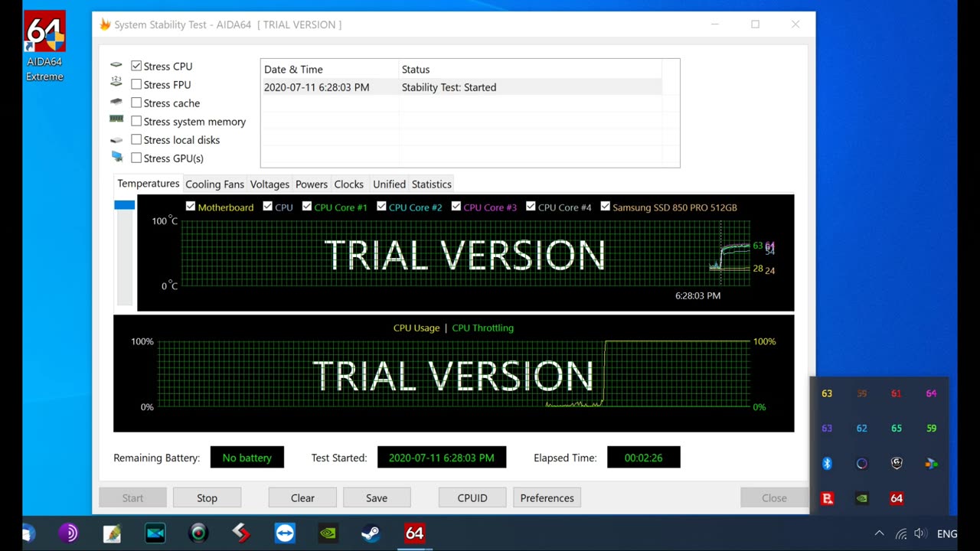980x551 pixels.
Task: Click the circular ring tray icon
Action: pos(862,463)
